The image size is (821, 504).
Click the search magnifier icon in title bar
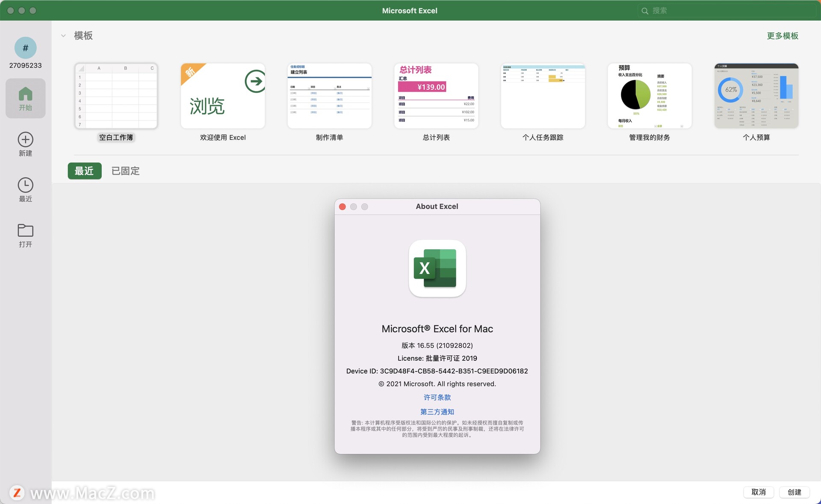(x=645, y=11)
